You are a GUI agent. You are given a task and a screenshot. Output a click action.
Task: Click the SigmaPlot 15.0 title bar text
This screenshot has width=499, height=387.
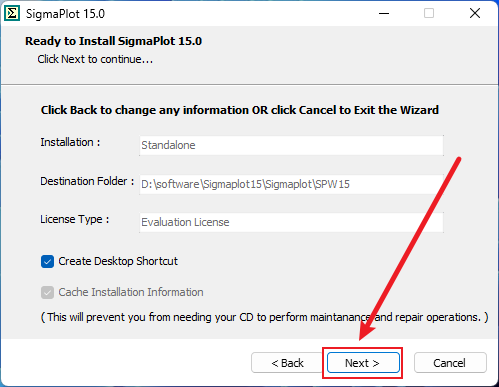coord(65,14)
